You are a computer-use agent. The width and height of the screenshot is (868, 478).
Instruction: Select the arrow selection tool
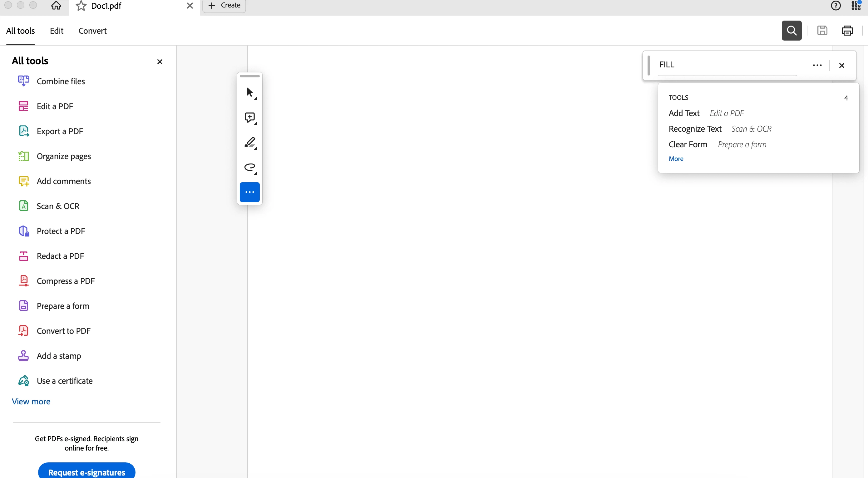[250, 92]
